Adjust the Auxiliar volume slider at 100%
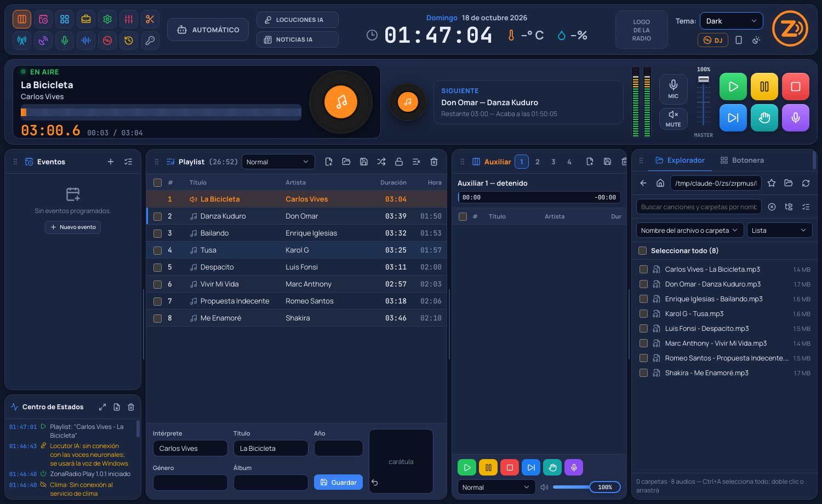Viewport: 822px width, 504px height. (x=586, y=487)
